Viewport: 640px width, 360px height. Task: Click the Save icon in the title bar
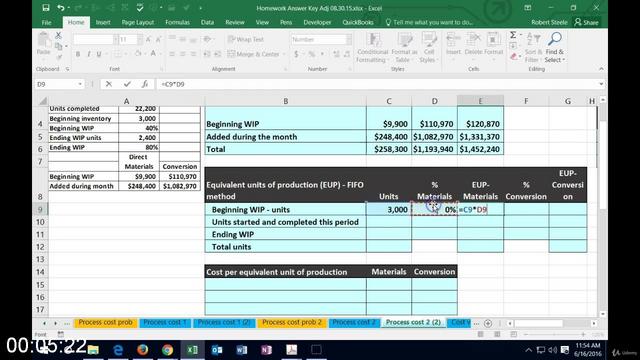[x=46, y=8]
